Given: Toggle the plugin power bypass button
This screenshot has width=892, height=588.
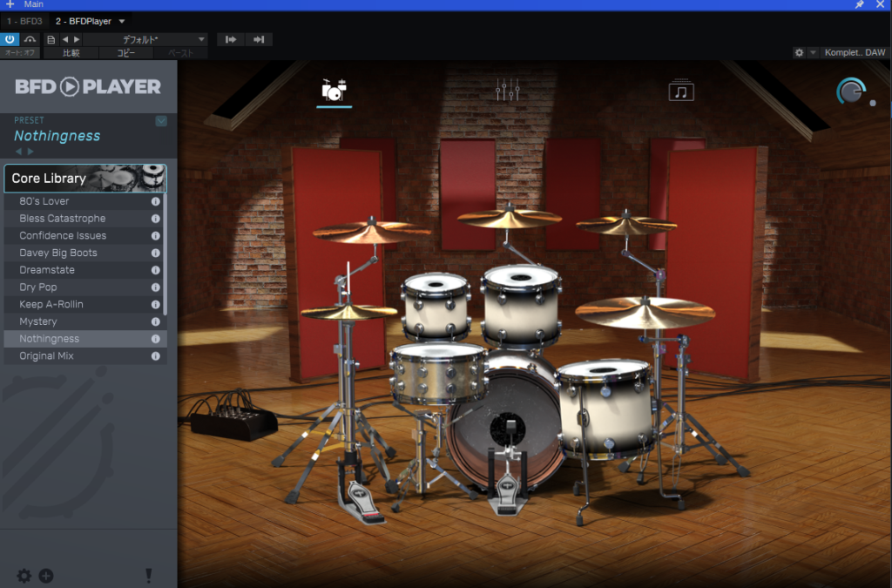Looking at the screenshot, I should (10, 39).
